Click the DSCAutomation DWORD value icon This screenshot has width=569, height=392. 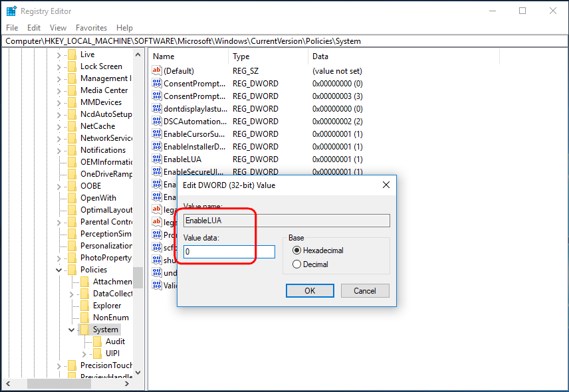(157, 121)
